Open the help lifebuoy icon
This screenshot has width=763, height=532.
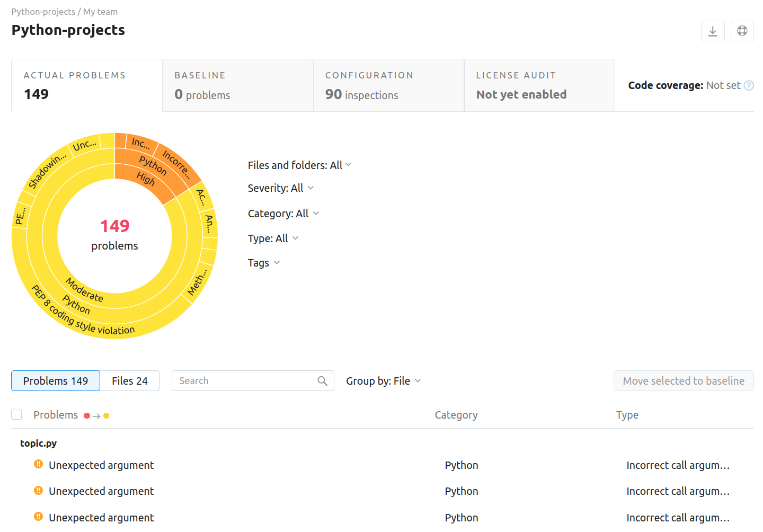tap(742, 31)
